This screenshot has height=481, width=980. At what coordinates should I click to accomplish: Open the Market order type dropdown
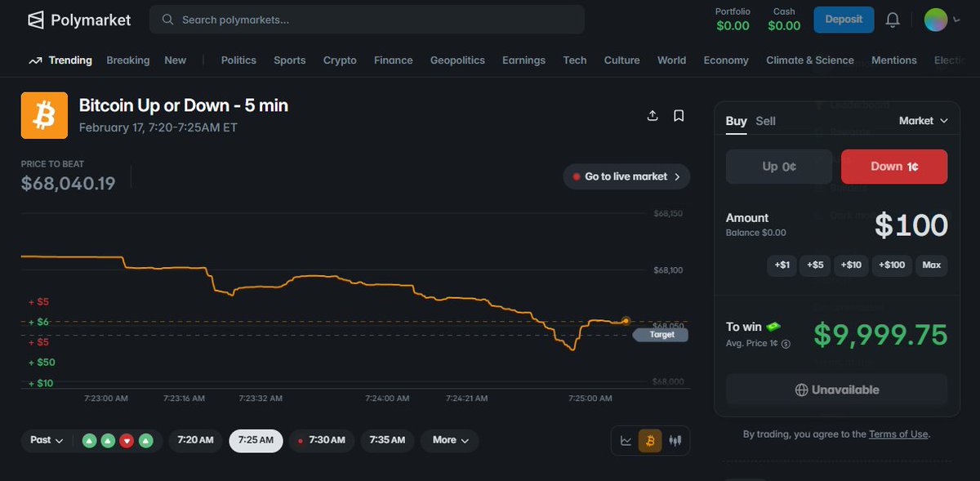point(924,121)
